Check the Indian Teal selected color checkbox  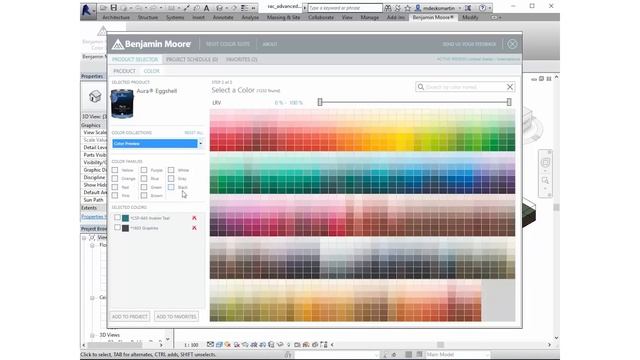click(118, 218)
